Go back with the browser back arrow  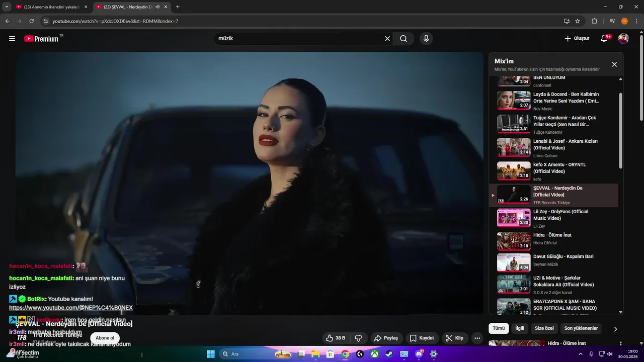pyautogui.click(x=7, y=21)
